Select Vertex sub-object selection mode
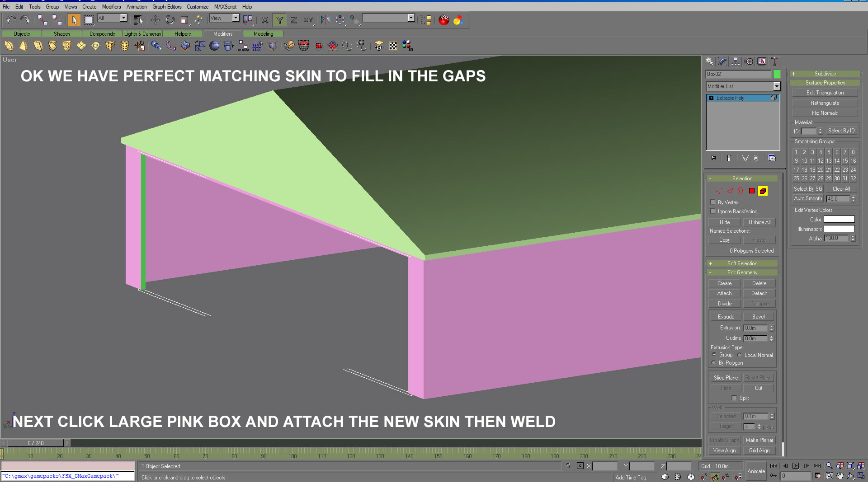The width and height of the screenshot is (868, 488). click(719, 191)
